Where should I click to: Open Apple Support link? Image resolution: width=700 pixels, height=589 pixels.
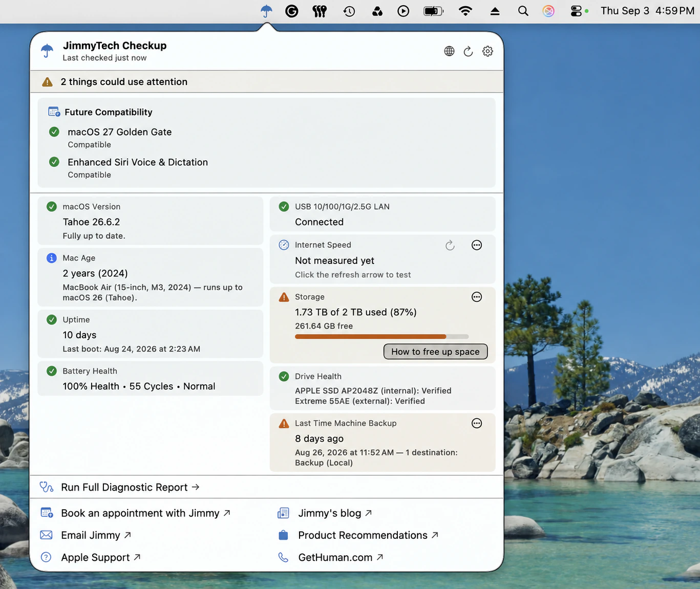(x=100, y=557)
